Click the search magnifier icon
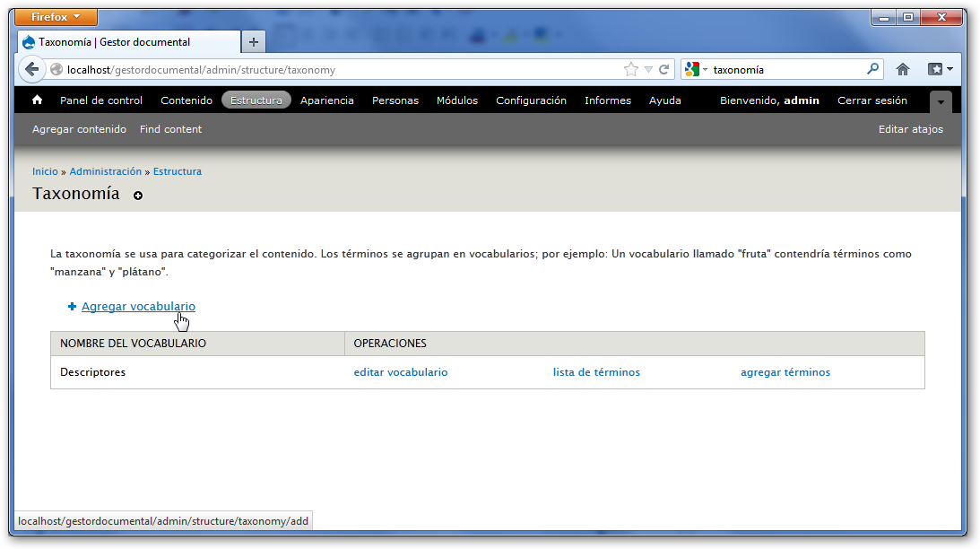Image resolution: width=980 pixels, height=549 pixels. [872, 69]
